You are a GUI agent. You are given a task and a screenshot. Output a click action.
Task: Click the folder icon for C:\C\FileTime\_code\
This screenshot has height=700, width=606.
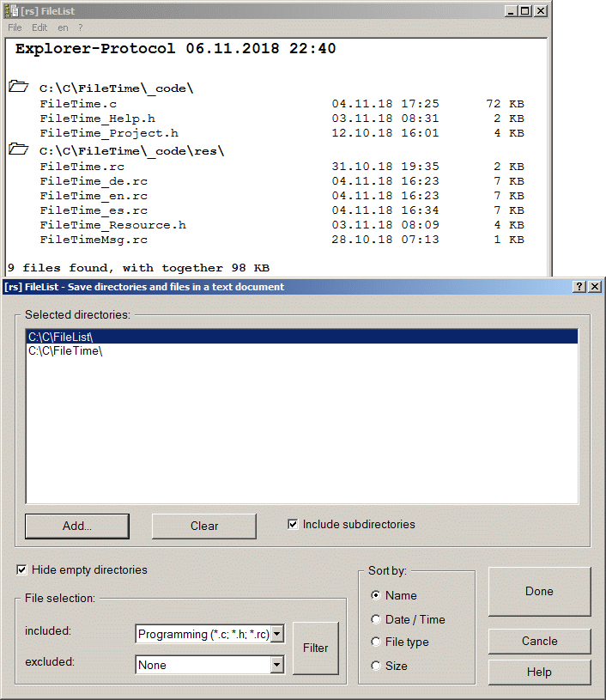[x=19, y=86]
